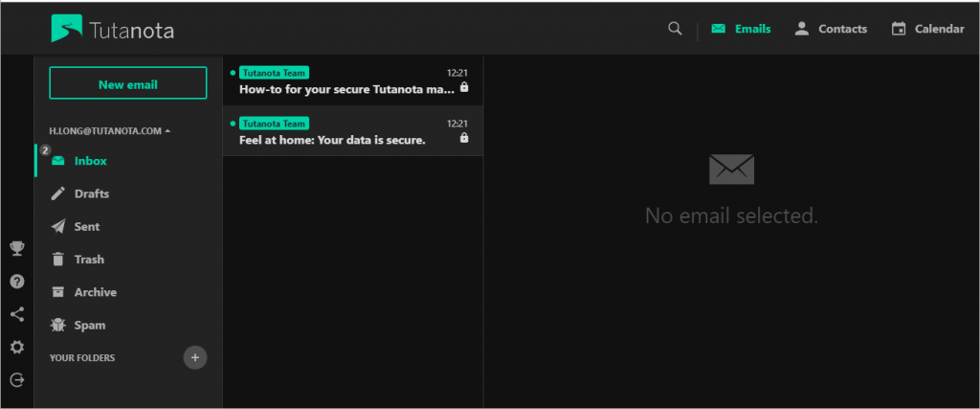Image resolution: width=980 pixels, height=409 pixels.
Task: Click the Calendar icon in header
Action: (899, 29)
